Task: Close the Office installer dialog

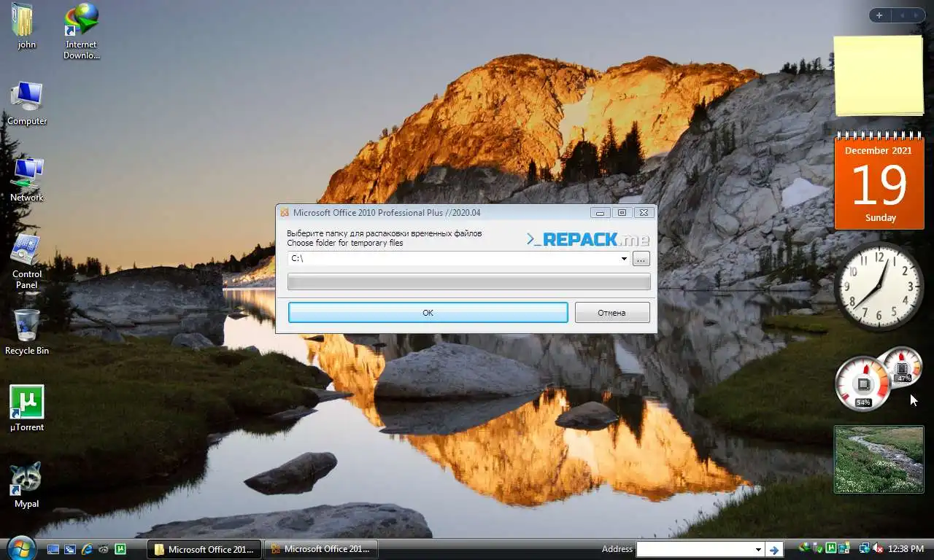Action: pos(643,213)
